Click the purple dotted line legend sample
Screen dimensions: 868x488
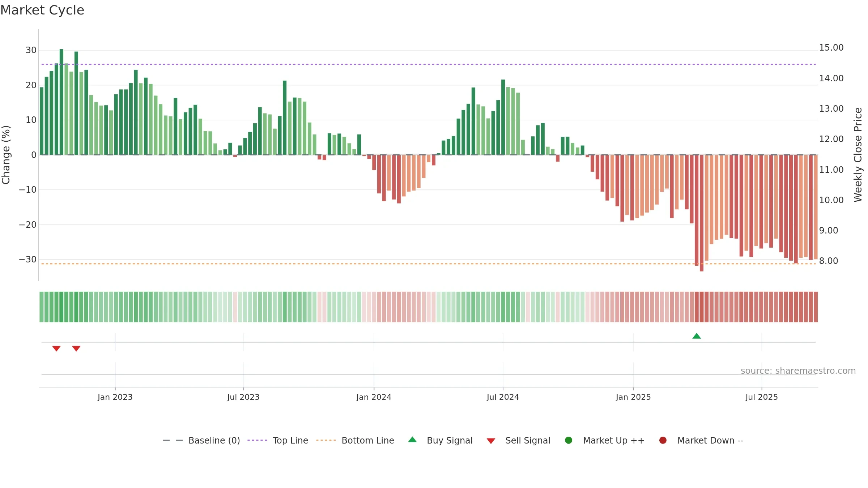[x=257, y=440]
